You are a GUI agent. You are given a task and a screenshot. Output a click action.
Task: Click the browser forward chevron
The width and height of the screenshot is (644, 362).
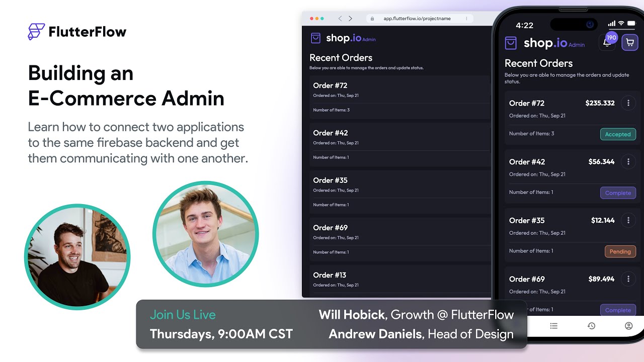350,19
